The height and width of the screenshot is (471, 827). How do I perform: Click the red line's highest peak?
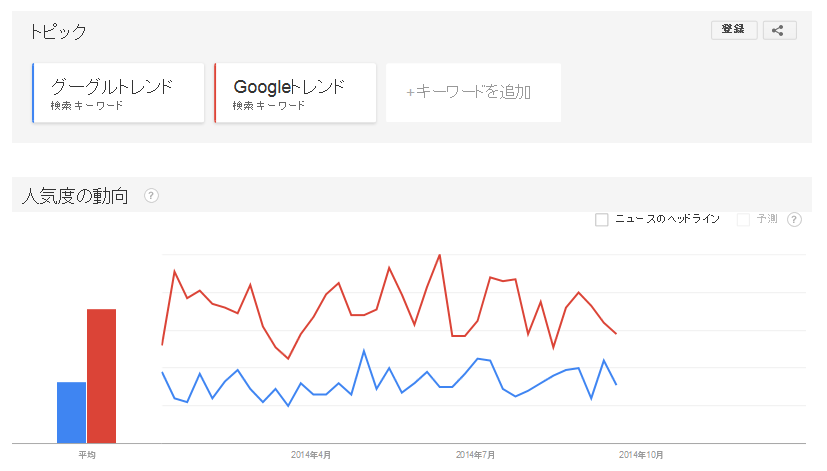pos(440,255)
